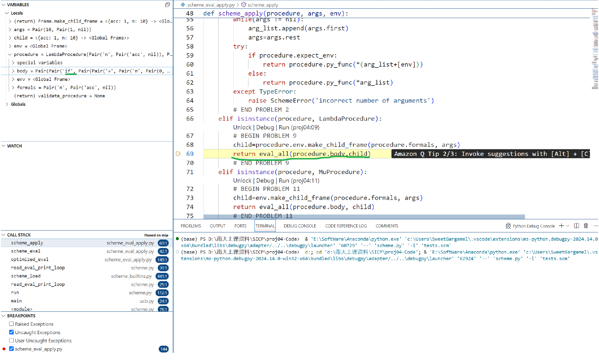Open the PROBLEMS tab
Image resolution: width=599 pixels, height=364 pixels.
pos(191,226)
